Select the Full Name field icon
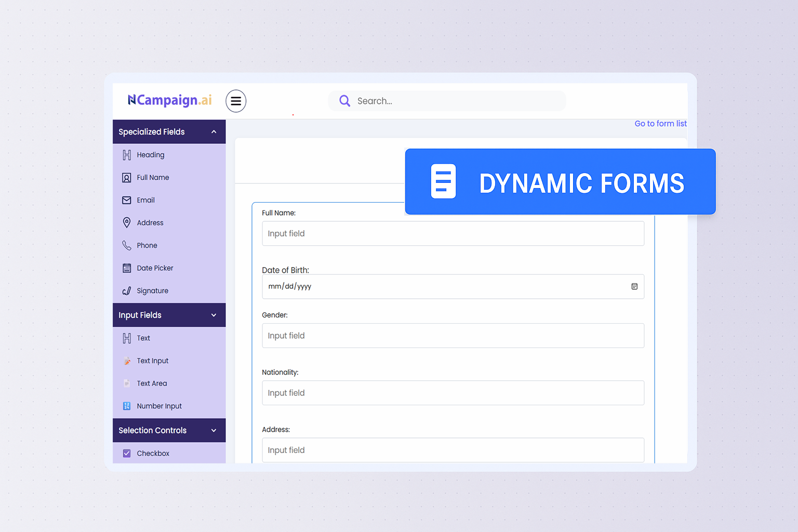Image resolution: width=798 pixels, height=532 pixels. pos(127,178)
